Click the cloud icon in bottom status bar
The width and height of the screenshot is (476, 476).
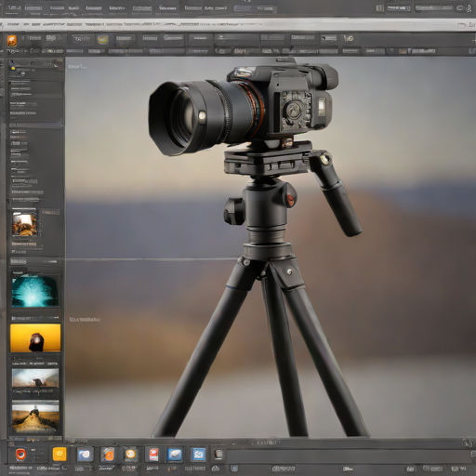coord(217,469)
